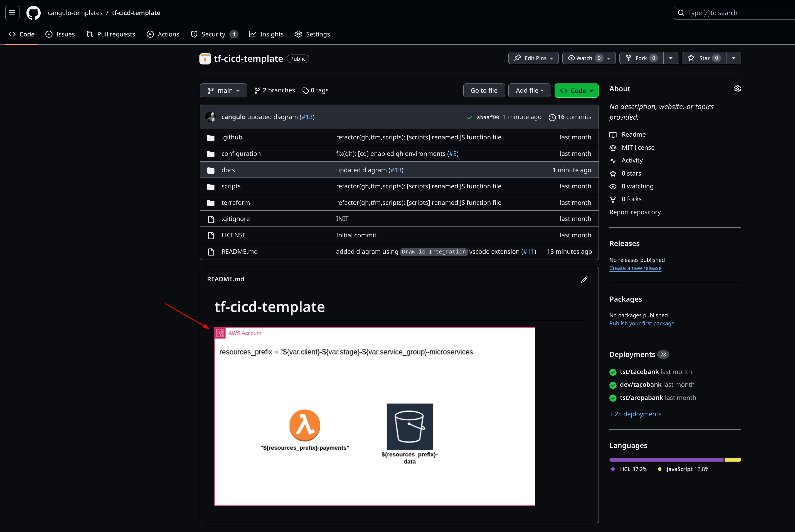Open the Security tab
The height and width of the screenshot is (532, 795).
(x=213, y=34)
